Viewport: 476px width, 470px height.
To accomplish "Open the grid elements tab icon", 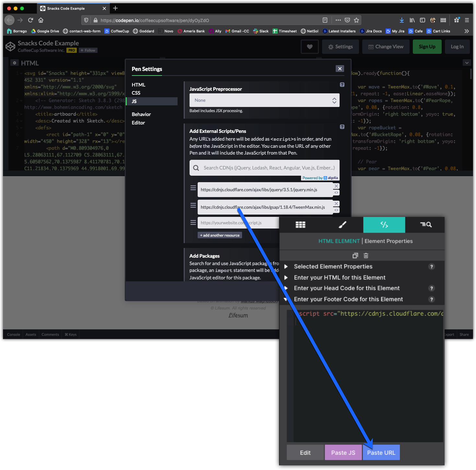I will coord(300,225).
